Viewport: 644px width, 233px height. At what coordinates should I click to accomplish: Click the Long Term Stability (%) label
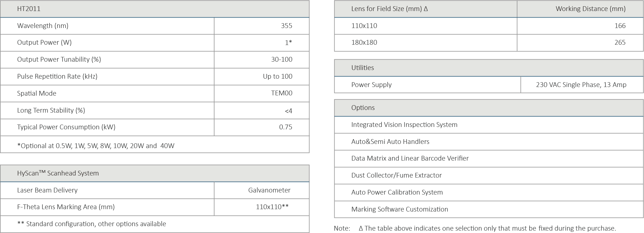51,110
